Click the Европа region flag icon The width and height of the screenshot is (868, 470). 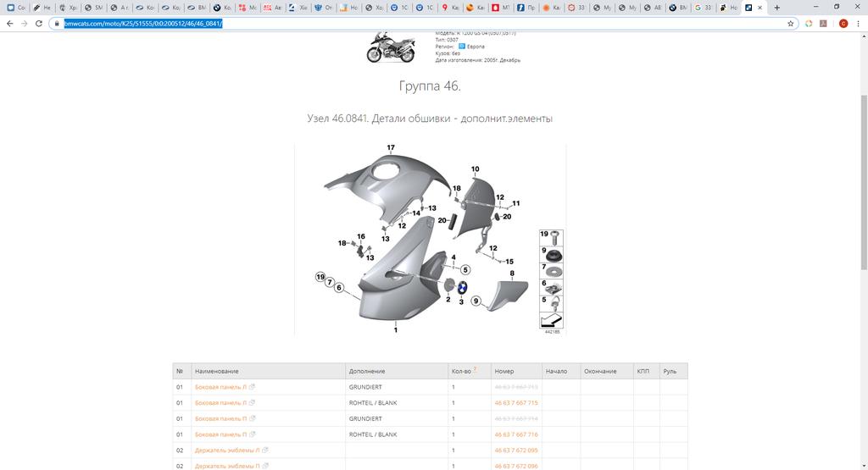click(462, 47)
